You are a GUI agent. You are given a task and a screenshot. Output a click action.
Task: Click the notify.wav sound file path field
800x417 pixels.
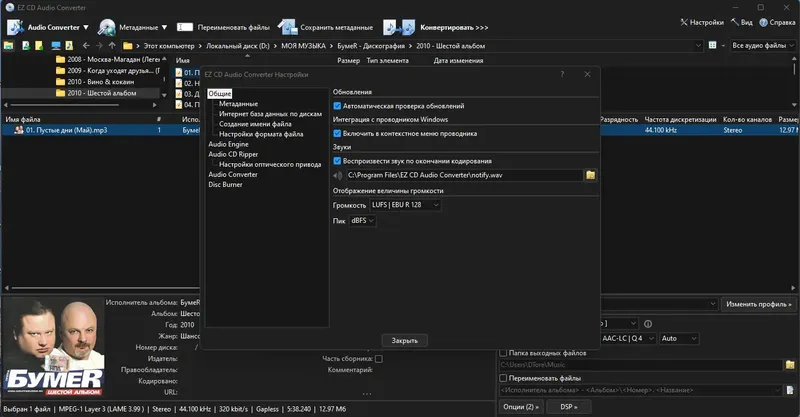(x=464, y=175)
